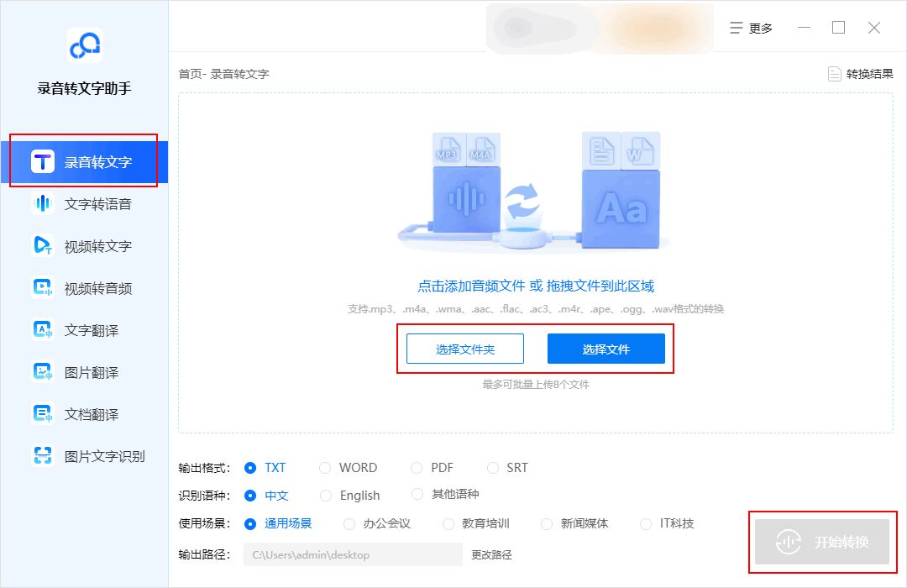The image size is (907, 588).
Task: Click the 转换结果 document icon
Action: 834,74
